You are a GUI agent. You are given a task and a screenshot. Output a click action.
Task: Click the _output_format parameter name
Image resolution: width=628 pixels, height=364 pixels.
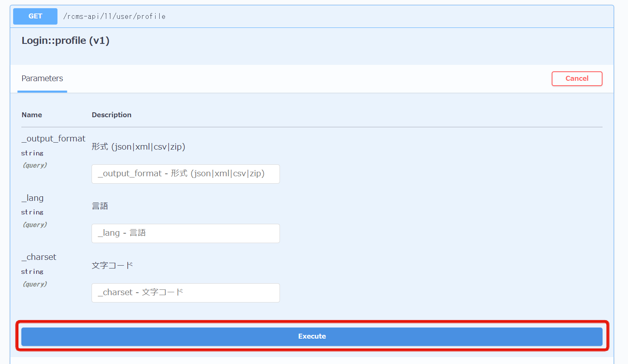[53, 139]
